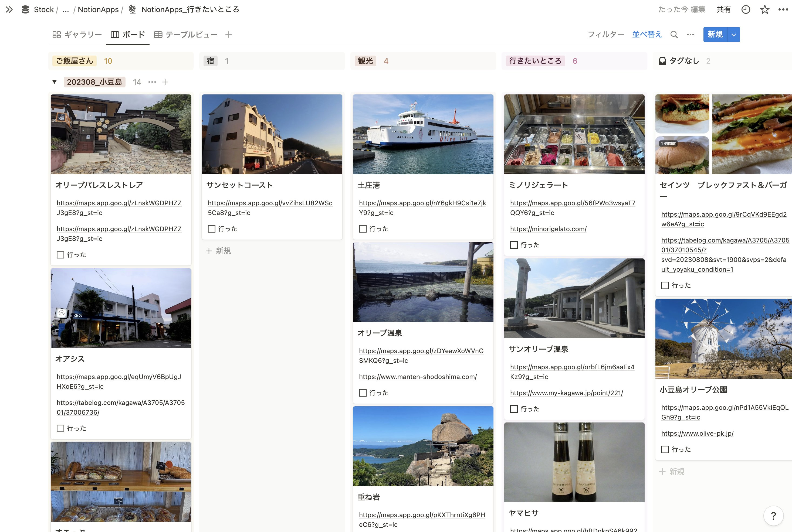Screen dimensions: 792x532
Task: Open オリーブパレスレストレア card photo
Action: pyautogui.click(x=121, y=134)
